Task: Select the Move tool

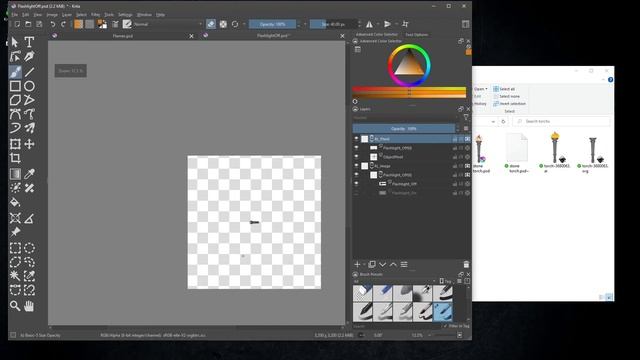Action: [29, 144]
